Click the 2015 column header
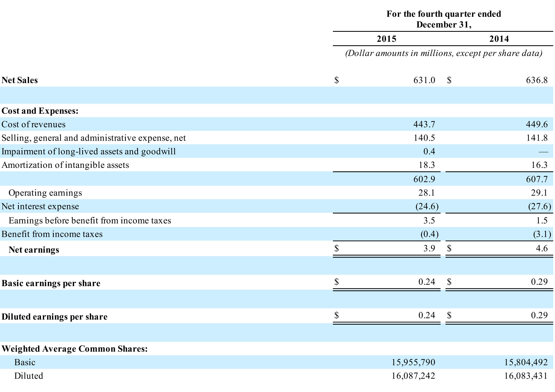This screenshot has height=392, width=555. tap(386, 39)
